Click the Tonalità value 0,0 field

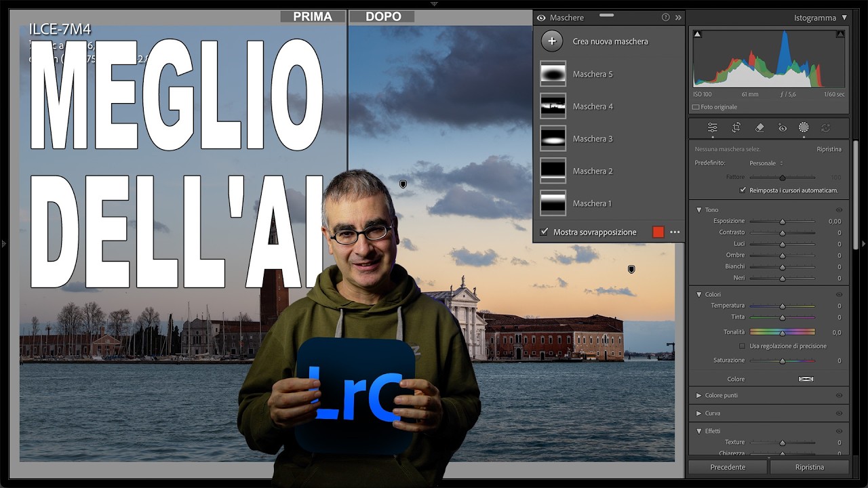836,332
